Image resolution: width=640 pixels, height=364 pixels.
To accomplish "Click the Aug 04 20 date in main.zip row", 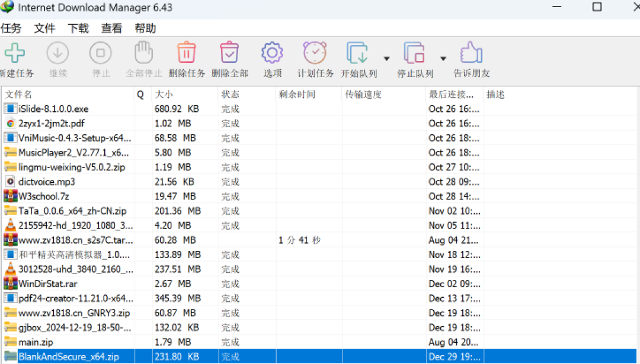I will pyautogui.click(x=453, y=342).
